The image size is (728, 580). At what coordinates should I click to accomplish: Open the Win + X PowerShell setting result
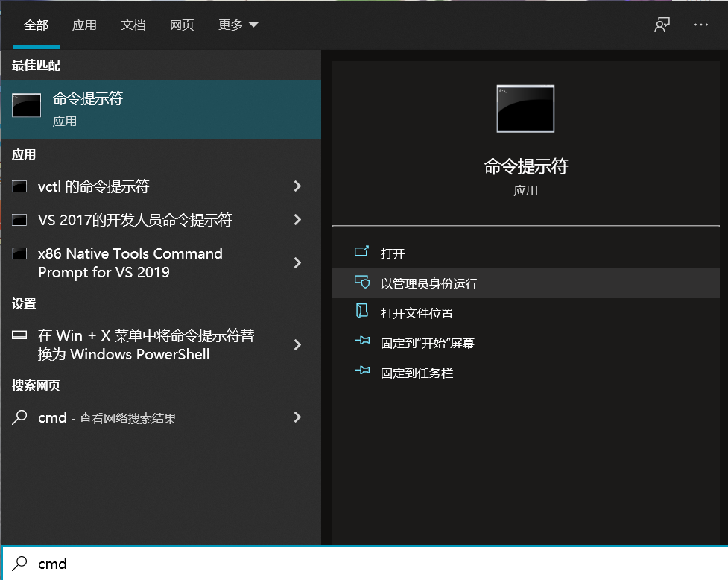point(161,344)
